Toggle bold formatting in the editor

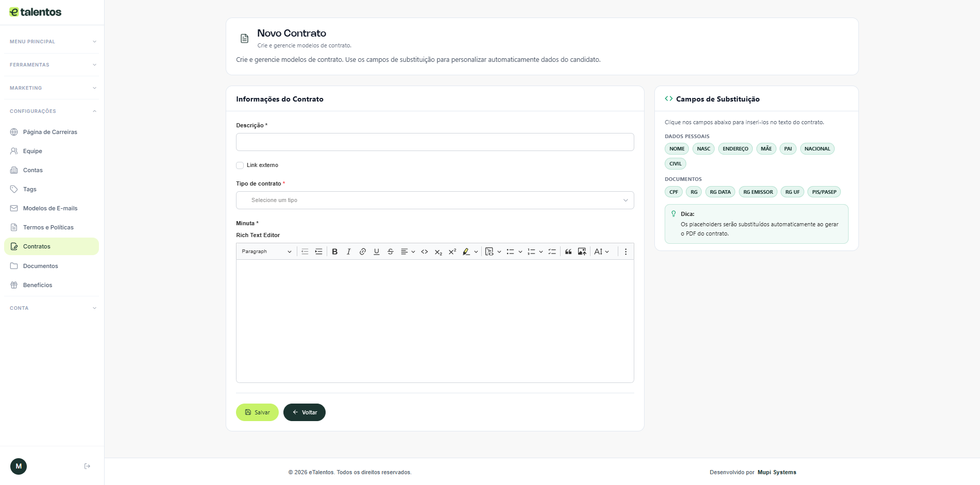click(x=335, y=252)
